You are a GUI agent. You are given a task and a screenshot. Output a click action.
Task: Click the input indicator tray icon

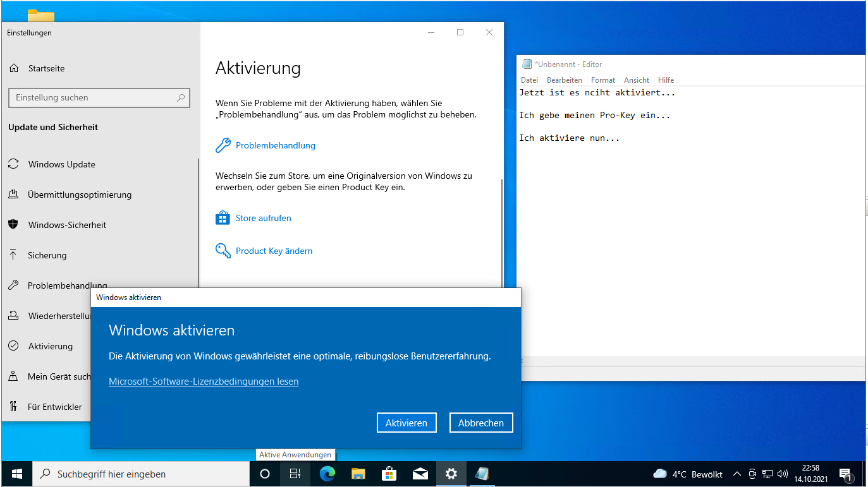tap(752, 474)
